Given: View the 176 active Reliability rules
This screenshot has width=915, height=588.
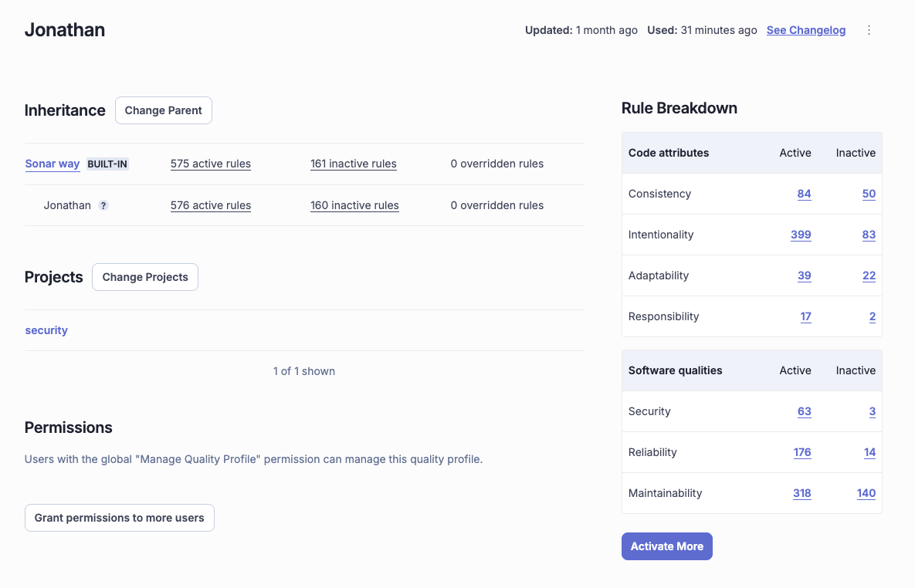Looking at the screenshot, I should [x=802, y=452].
